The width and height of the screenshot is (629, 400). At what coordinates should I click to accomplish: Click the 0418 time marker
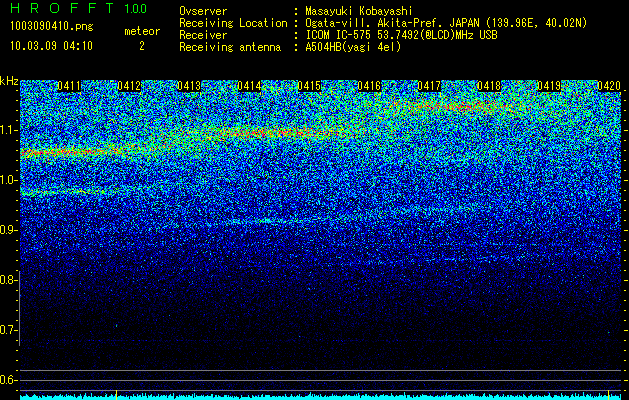pos(489,86)
